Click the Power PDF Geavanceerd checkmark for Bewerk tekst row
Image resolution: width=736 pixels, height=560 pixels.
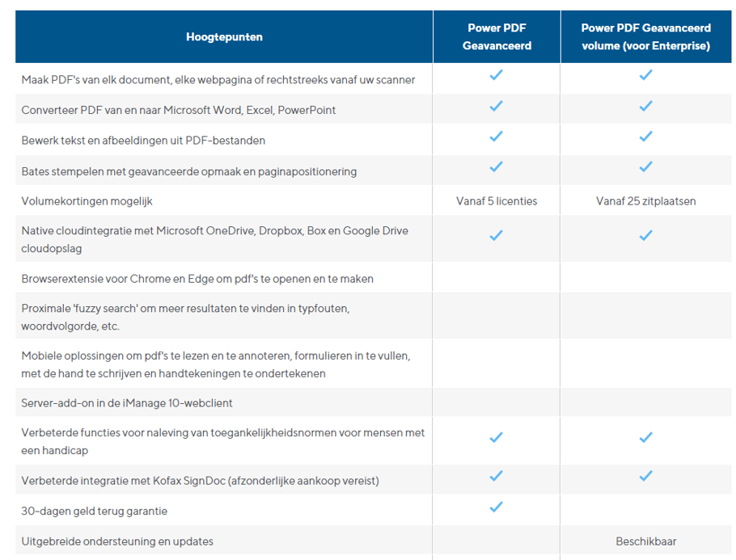[x=497, y=137]
